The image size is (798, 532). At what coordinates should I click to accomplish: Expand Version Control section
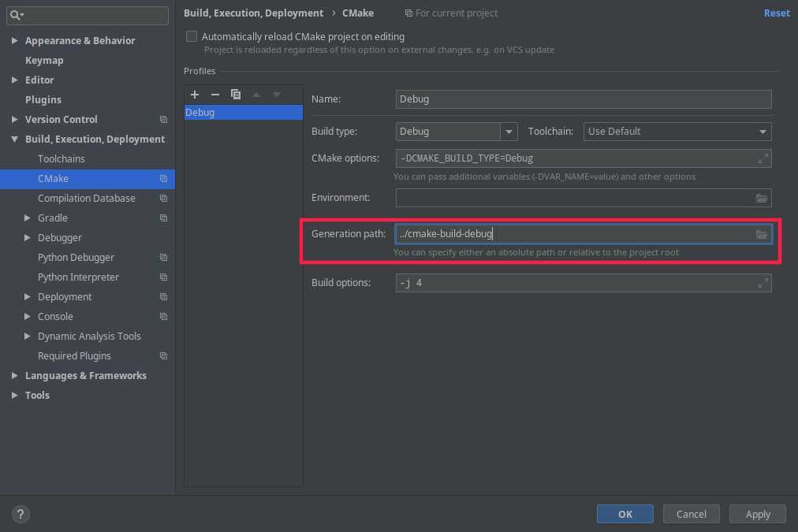[14, 120]
